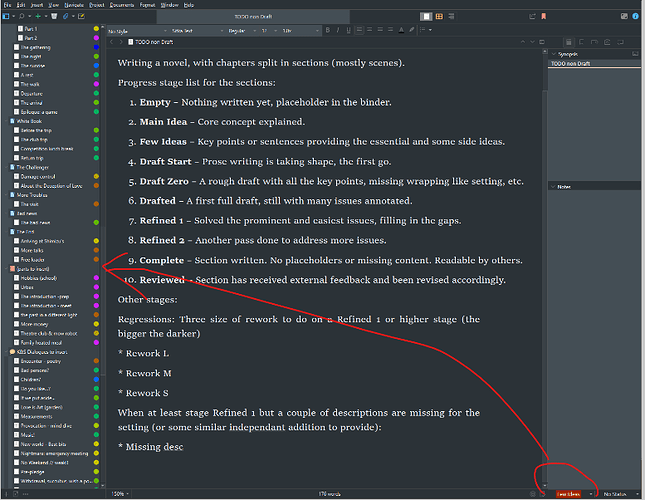Viewport: 645px width, 500px height.
Task: Go back in editor history
Action: pyautogui.click(x=111, y=42)
